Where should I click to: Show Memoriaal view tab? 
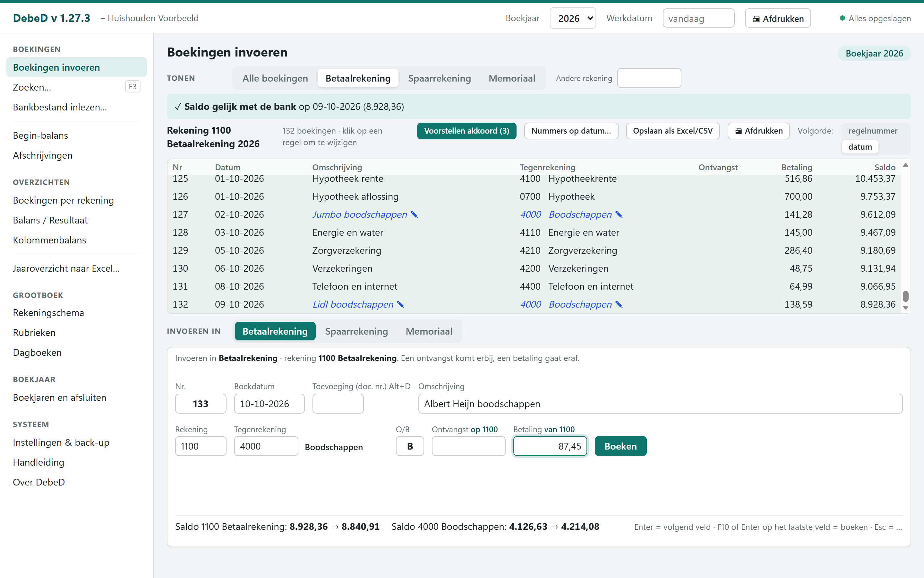(512, 78)
